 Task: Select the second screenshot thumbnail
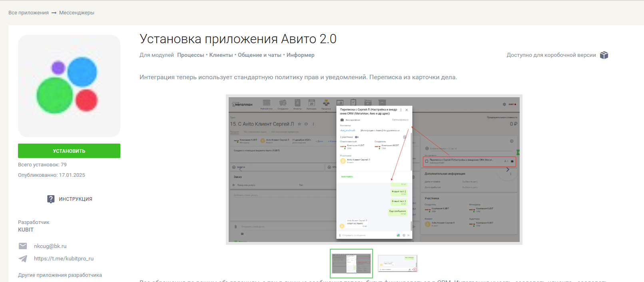(x=397, y=264)
